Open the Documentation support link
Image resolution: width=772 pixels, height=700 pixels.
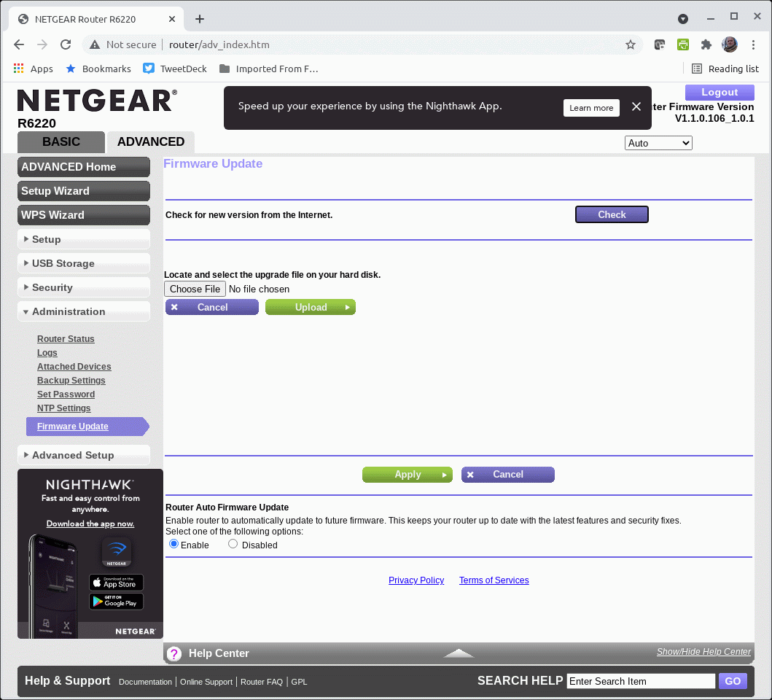click(x=145, y=682)
